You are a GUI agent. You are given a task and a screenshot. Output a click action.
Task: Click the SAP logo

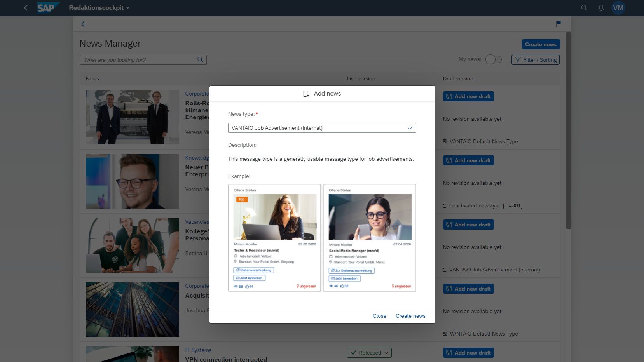point(48,8)
